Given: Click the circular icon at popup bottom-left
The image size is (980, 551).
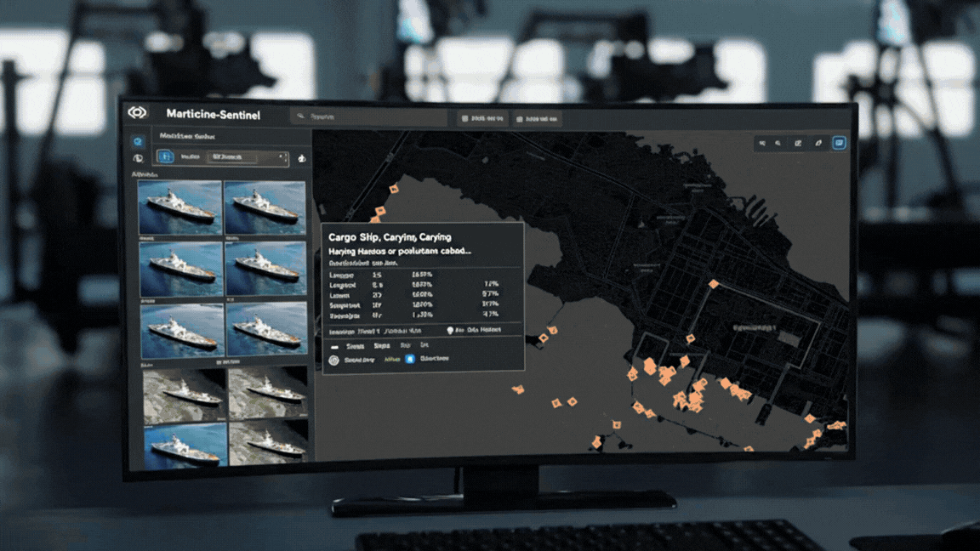Looking at the screenshot, I should pyautogui.click(x=333, y=360).
